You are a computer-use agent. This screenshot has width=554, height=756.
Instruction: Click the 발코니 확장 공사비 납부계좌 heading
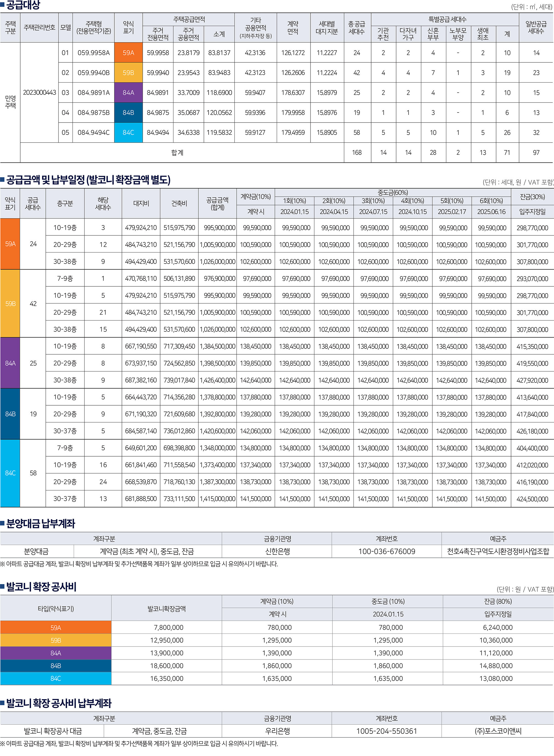click(59, 703)
